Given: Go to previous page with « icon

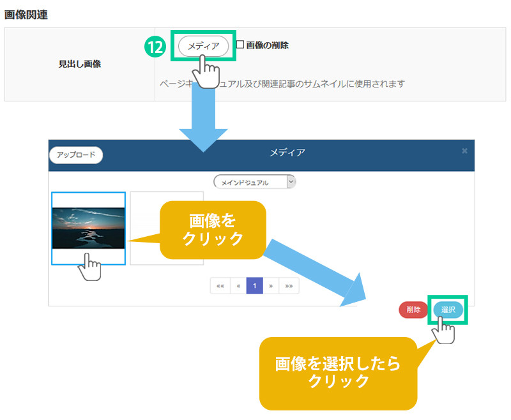Looking at the screenshot, I should [x=238, y=286].
